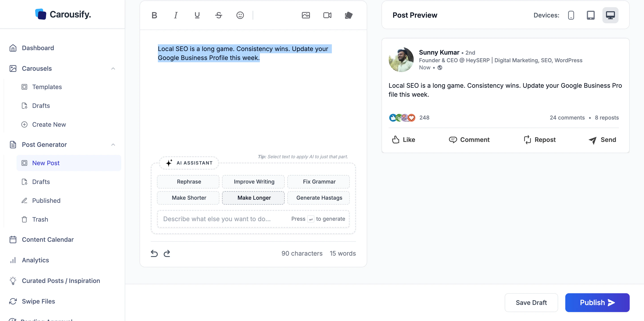Insert a video into the post
The height and width of the screenshot is (321, 644).
point(327,15)
